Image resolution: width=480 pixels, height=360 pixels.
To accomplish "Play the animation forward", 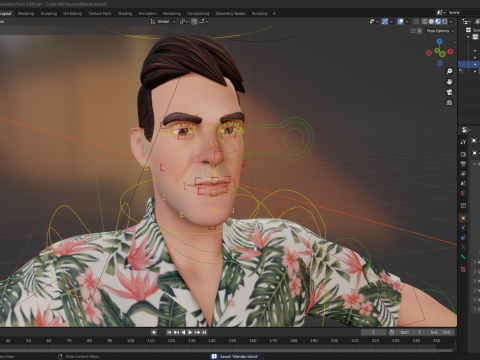I will tap(190, 332).
